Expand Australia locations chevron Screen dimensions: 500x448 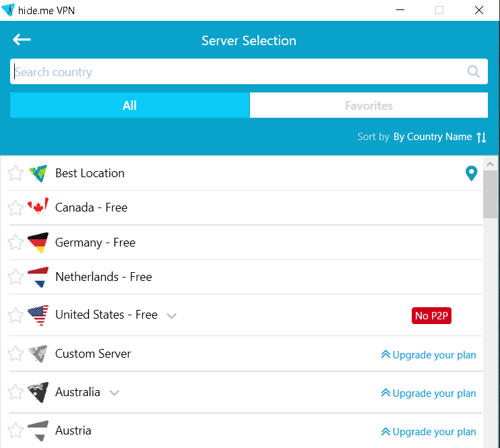pyautogui.click(x=114, y=393)
